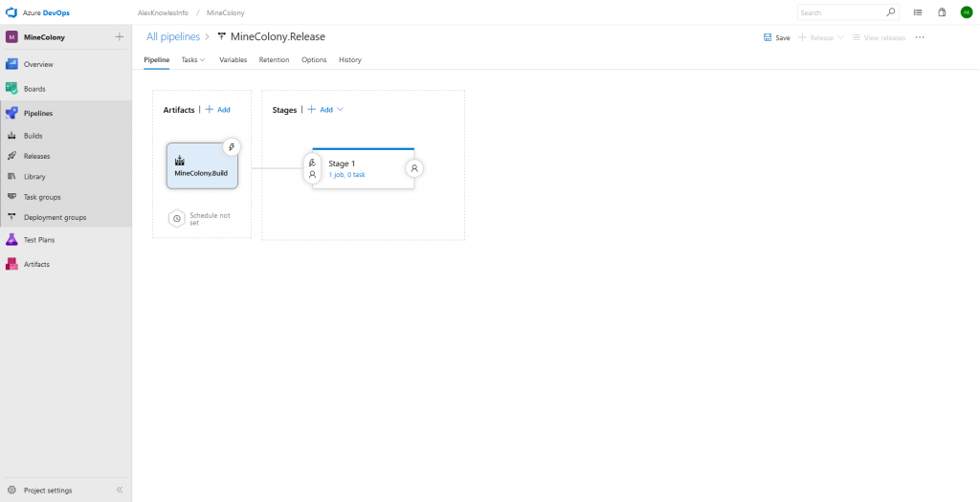Add a new stage
980x502 pixels.
coord(321,109)
